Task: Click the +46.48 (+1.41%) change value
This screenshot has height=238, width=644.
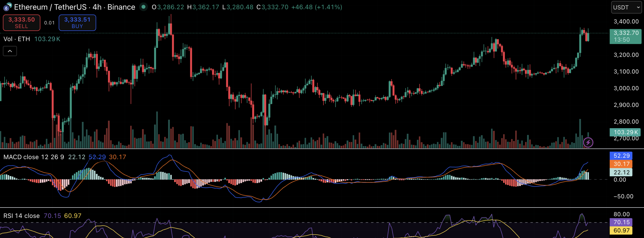Action: coord(317,7)
